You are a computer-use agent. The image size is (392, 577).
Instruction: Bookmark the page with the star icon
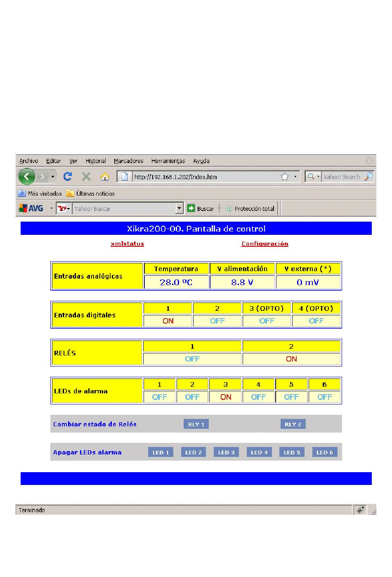pos(285,177)
